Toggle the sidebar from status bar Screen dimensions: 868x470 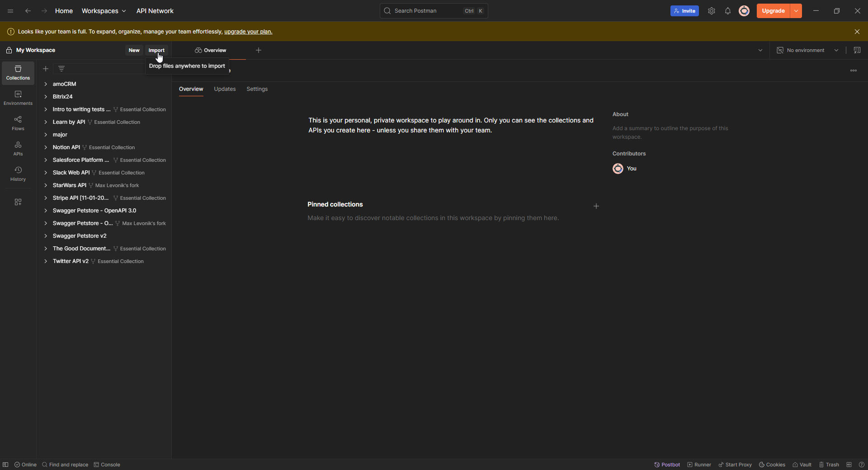pos(5,465)
